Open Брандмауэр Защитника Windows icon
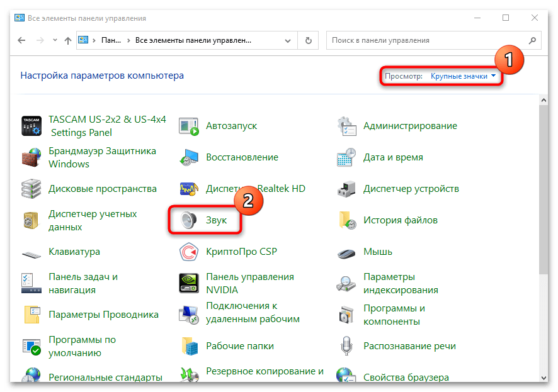This screenshot has width=558, height=392. (x=31, y=157)
